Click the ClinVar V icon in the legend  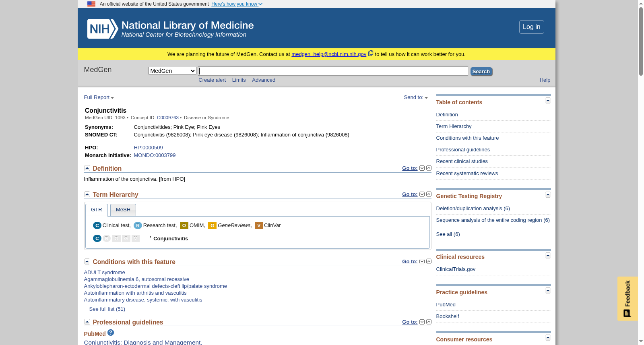coord(259,225)
